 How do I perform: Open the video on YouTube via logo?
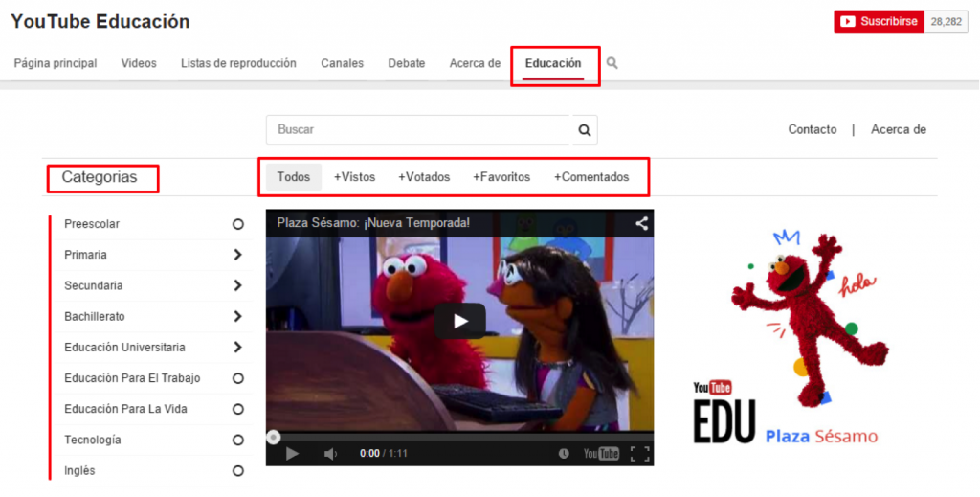pyautogui.click(x=601, y=454)
